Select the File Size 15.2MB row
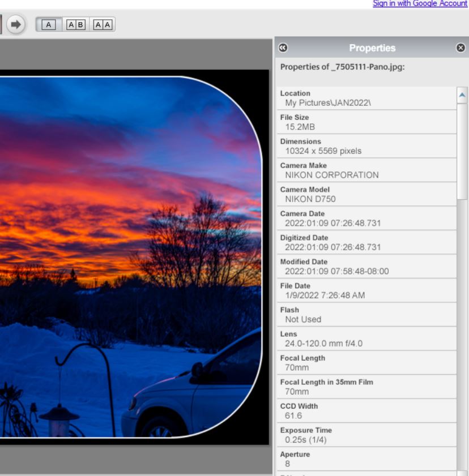Viewport: 469px width, 476px height. [x=367, y=122]
